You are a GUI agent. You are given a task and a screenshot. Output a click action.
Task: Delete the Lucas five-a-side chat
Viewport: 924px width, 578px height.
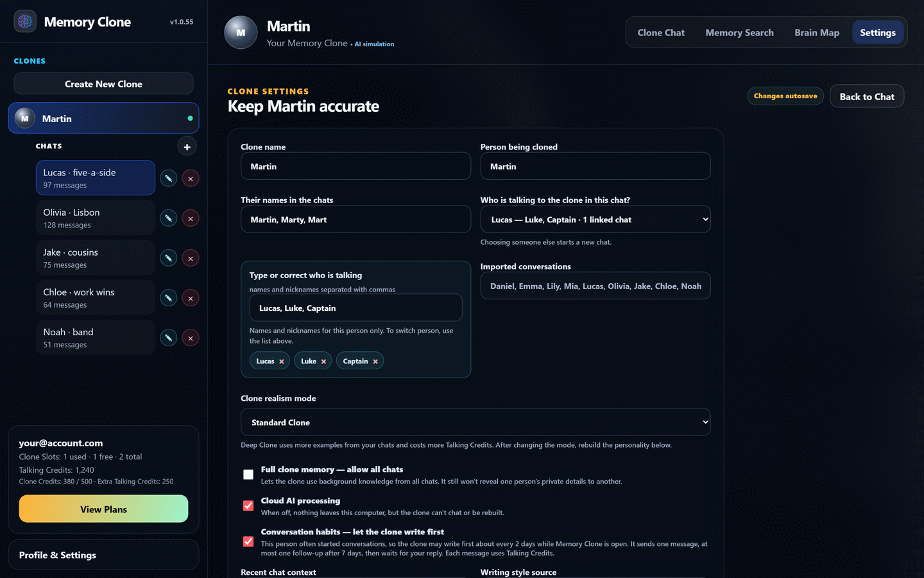point(191,178)
